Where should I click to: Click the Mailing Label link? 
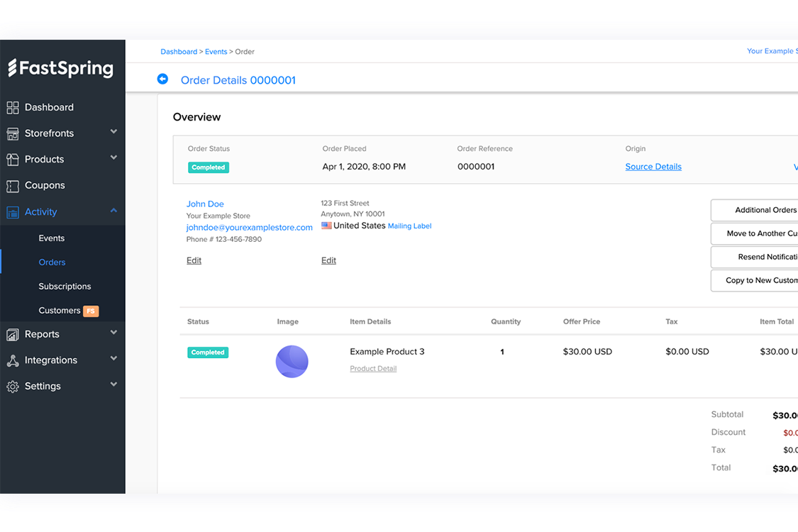tap(409, 226)
